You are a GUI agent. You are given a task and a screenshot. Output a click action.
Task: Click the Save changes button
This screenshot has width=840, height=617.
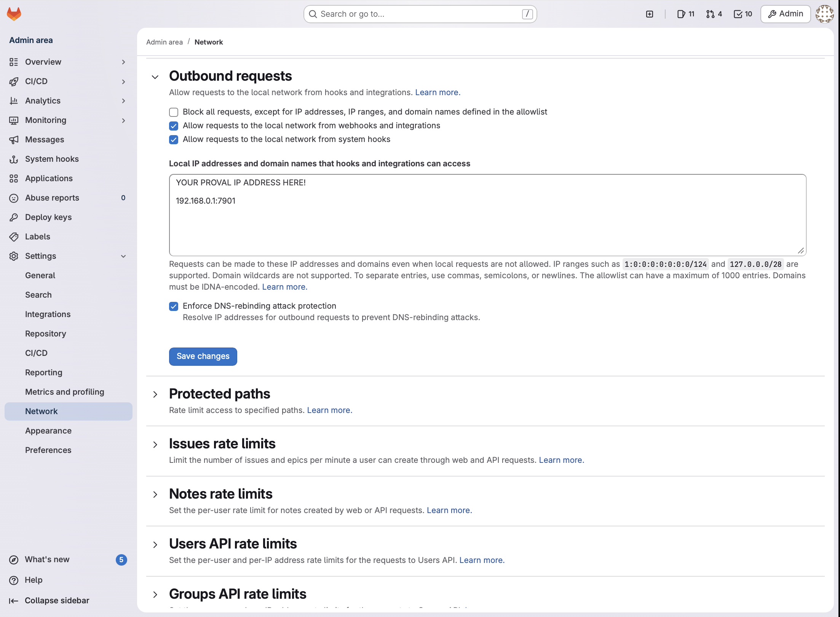click(203, 356)
